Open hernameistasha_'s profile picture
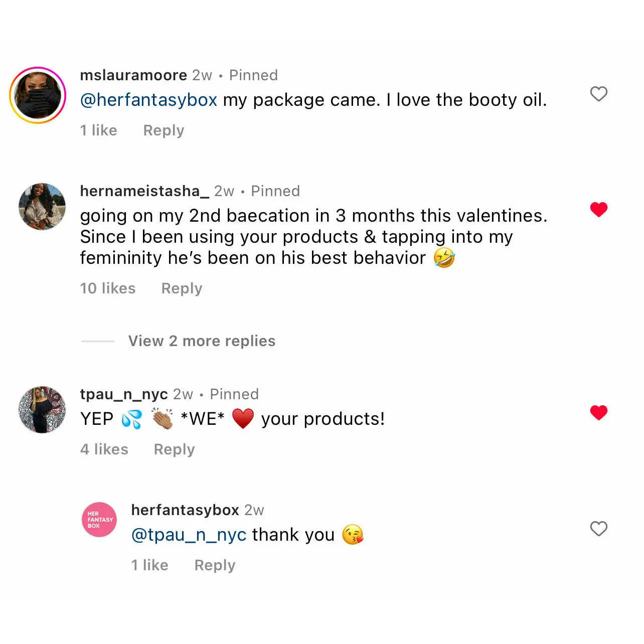The image size is (644, 644). click(x=42, y=207)
